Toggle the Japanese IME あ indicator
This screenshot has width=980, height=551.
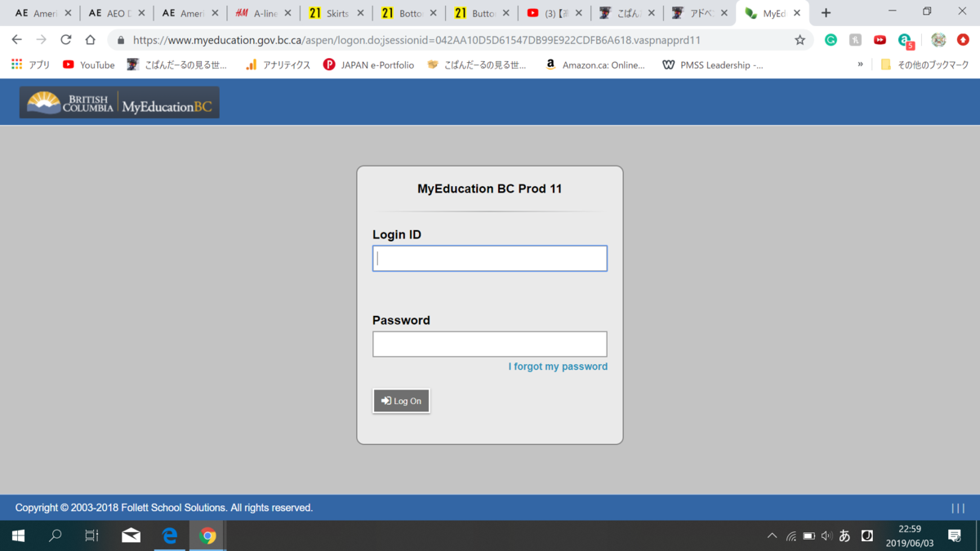coord(844,536)
